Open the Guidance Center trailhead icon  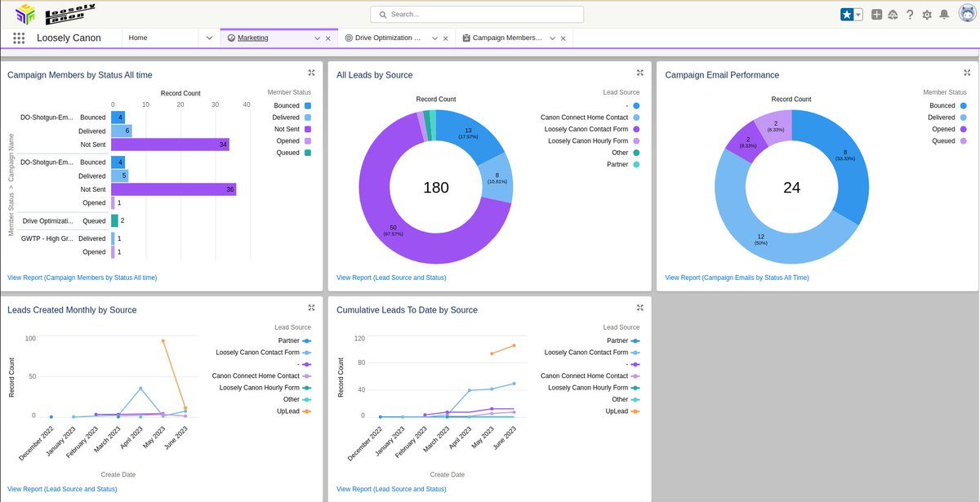pos(893,14)
